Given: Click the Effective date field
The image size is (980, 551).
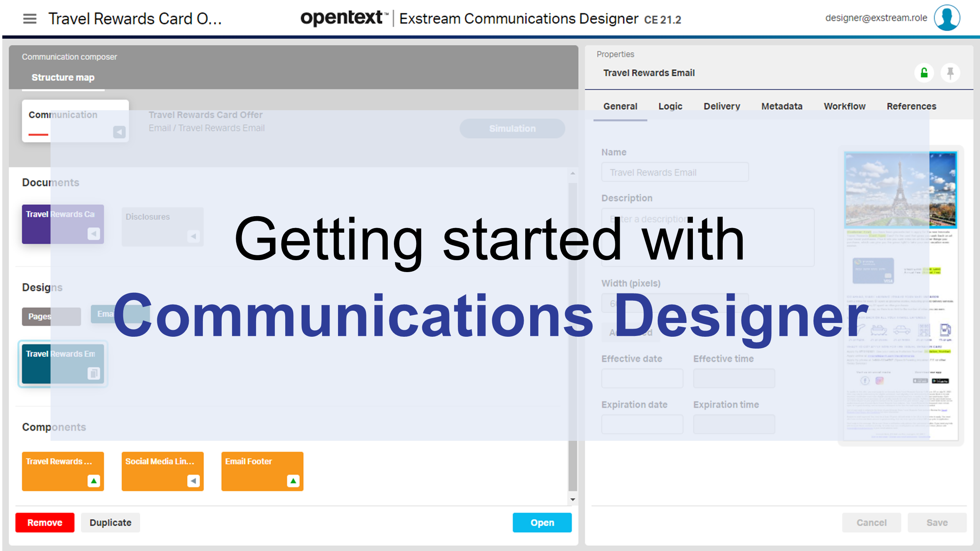Looking at the screenshot, I should click(642, 378).
